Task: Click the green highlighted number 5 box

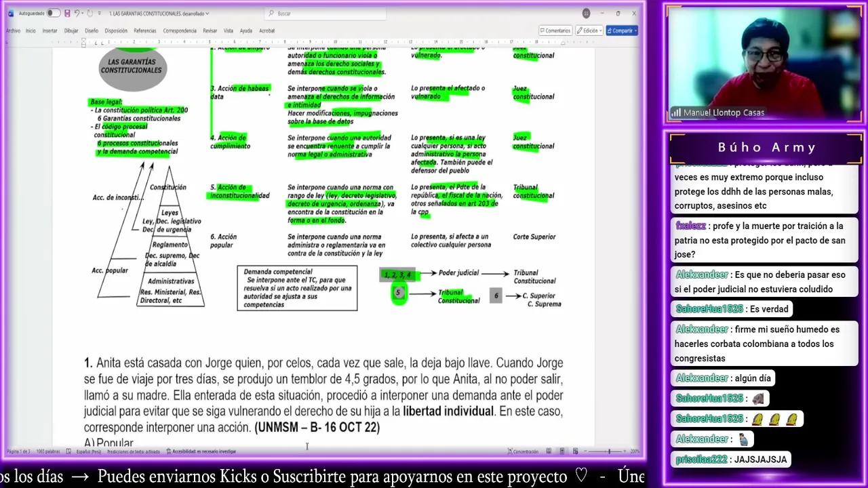Action: 399,293
